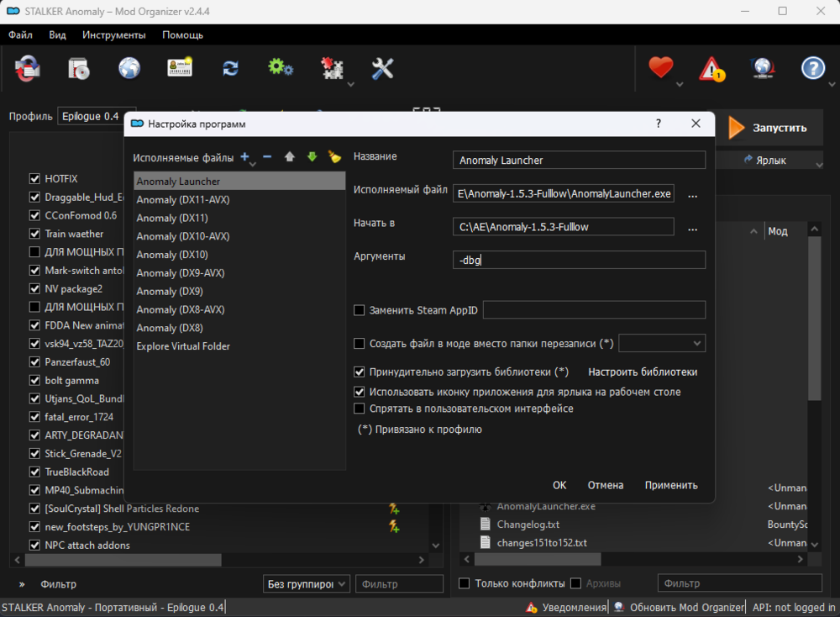Open the mod dropdown beside 'Создать файл в моде'
This screenshot has height=617, width=840.
[662, 343]
